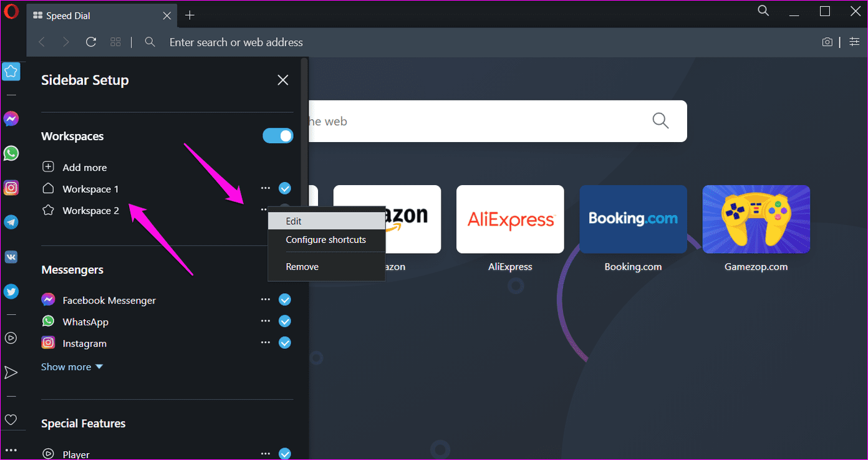Expand Show more messengers
Screen dimensions: 868x460
72,367
